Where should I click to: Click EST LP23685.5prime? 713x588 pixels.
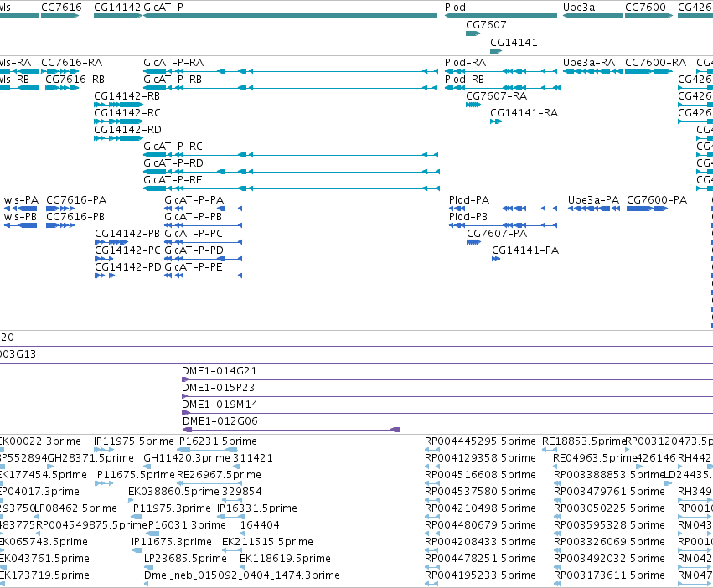(x=185, y=559)
